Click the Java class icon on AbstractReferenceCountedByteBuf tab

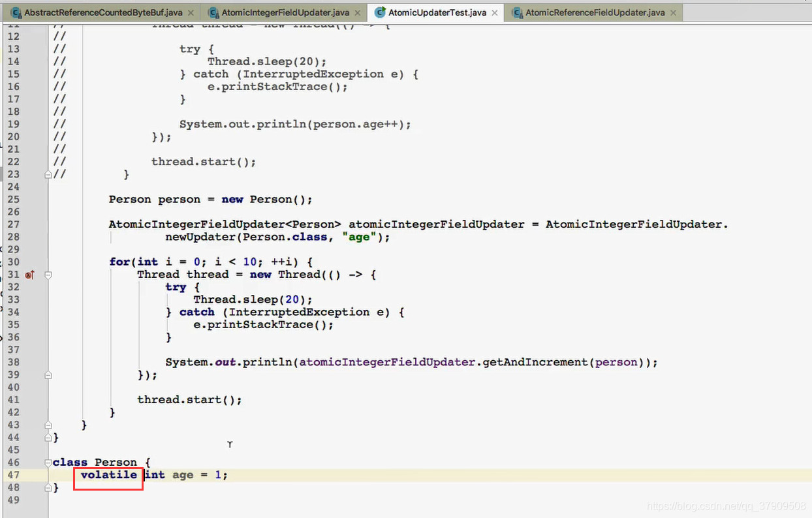[15, 12]
